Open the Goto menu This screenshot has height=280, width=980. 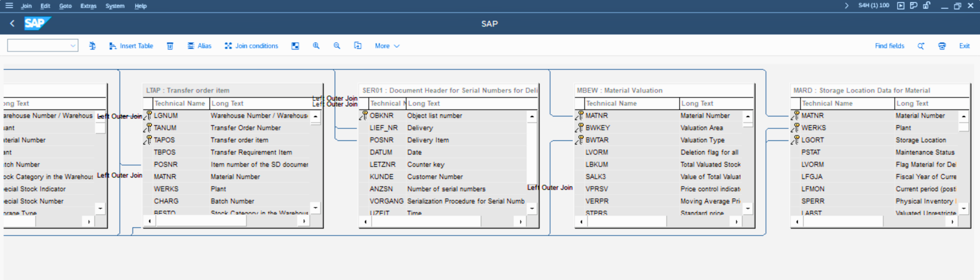click(x=65, y=6)
